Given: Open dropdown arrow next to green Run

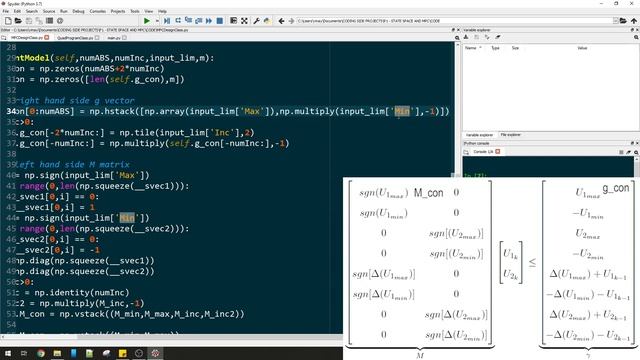Looking at the screenshot, I should (x=157, y=21).
